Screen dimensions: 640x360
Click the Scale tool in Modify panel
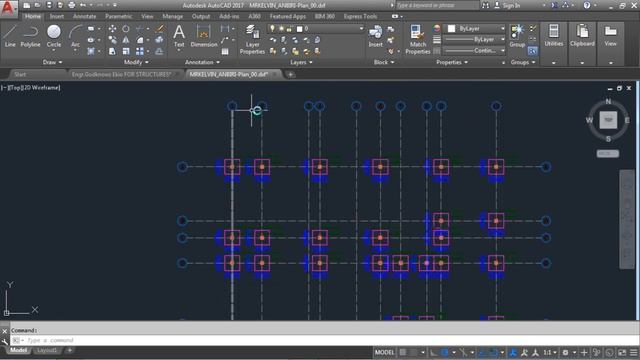pos(126,51)
